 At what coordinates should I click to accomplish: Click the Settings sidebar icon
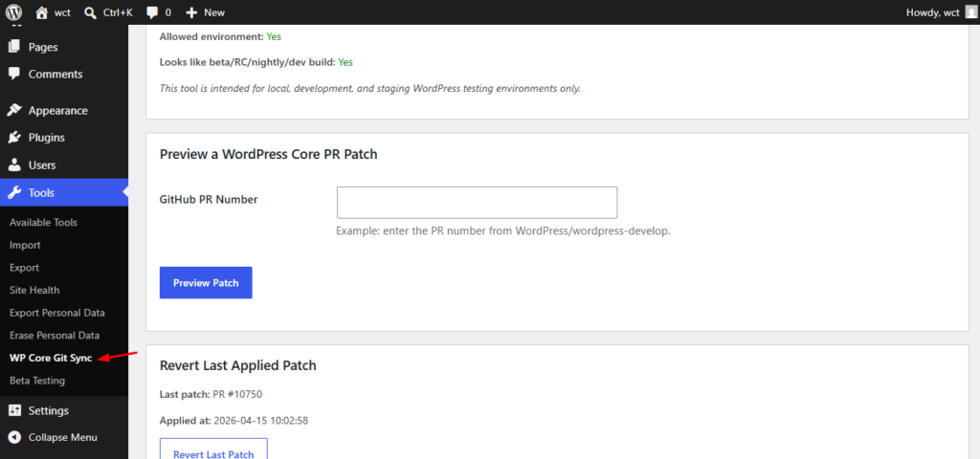click(x=14, y=410)
